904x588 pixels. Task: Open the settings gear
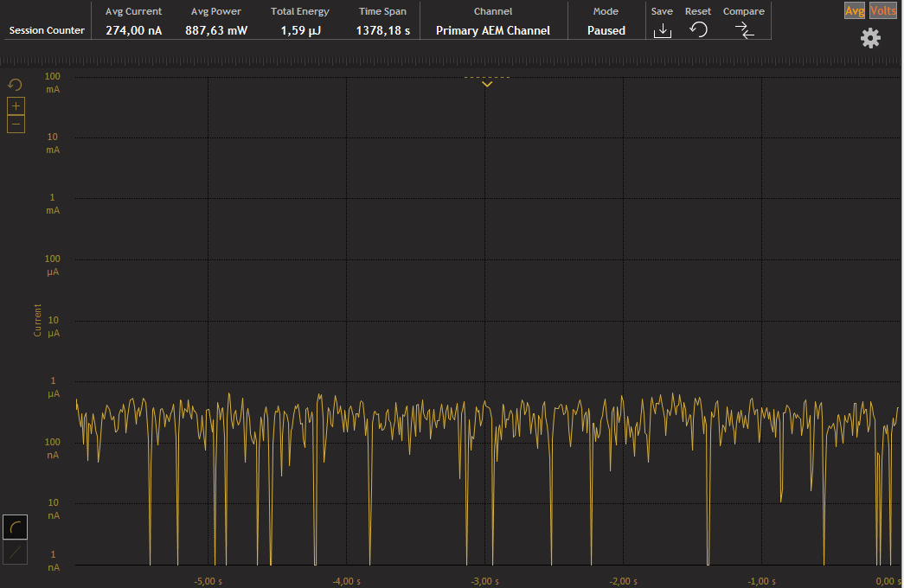[x=870, y=39]
